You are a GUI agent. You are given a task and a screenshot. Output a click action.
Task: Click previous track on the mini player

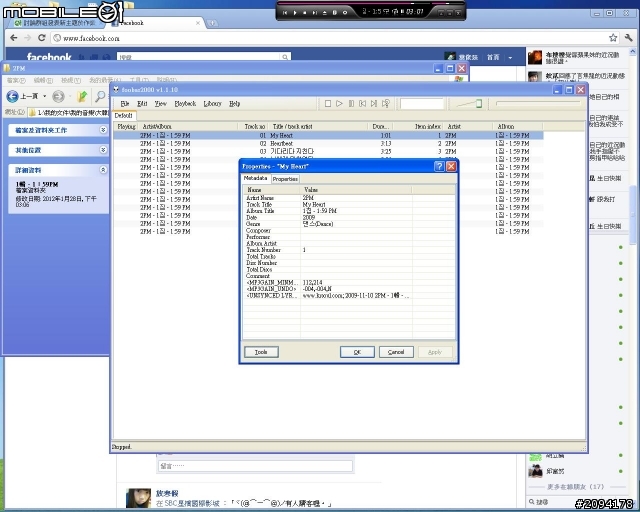285,13
